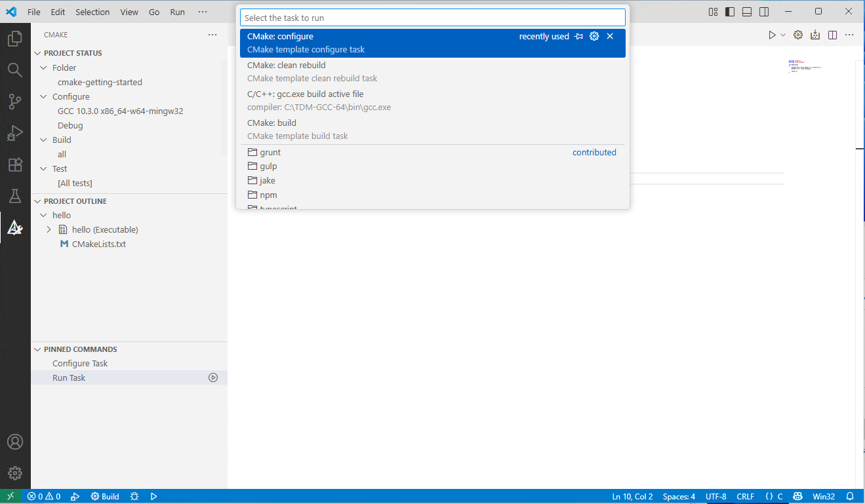This screenshot has height=504, width=865.
Task: Toggle the secondary side bar layout button
Action: 764,12
